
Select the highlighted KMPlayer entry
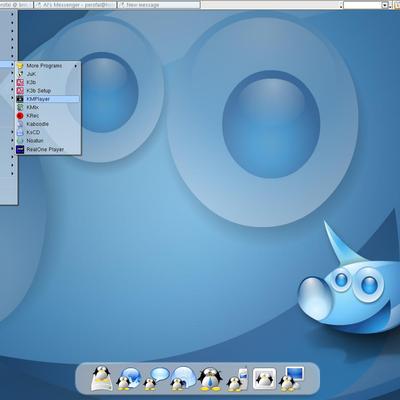point(48,99)
